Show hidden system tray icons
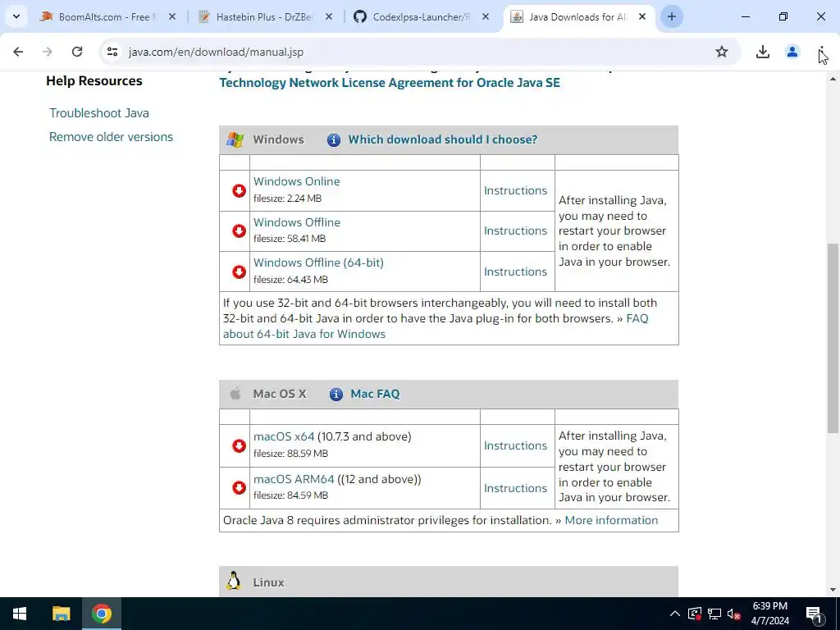840x630 pixels. [675, 614]
